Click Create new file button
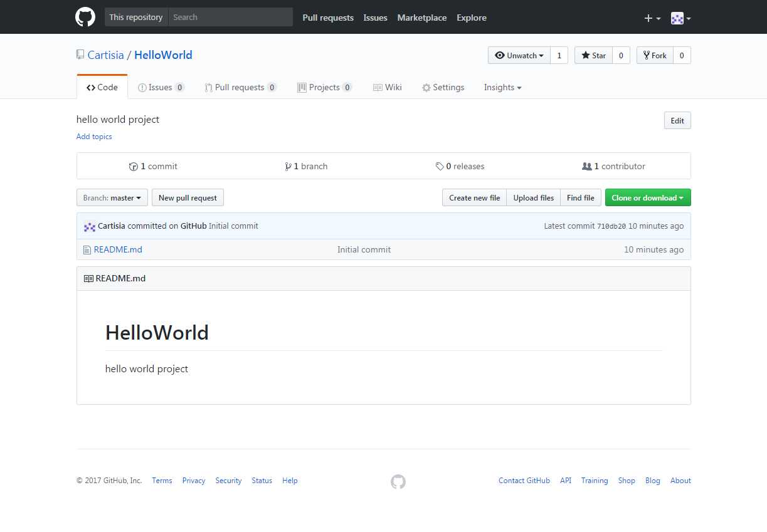The height and width of the screenshot is (532, 767). coord(474,197)
